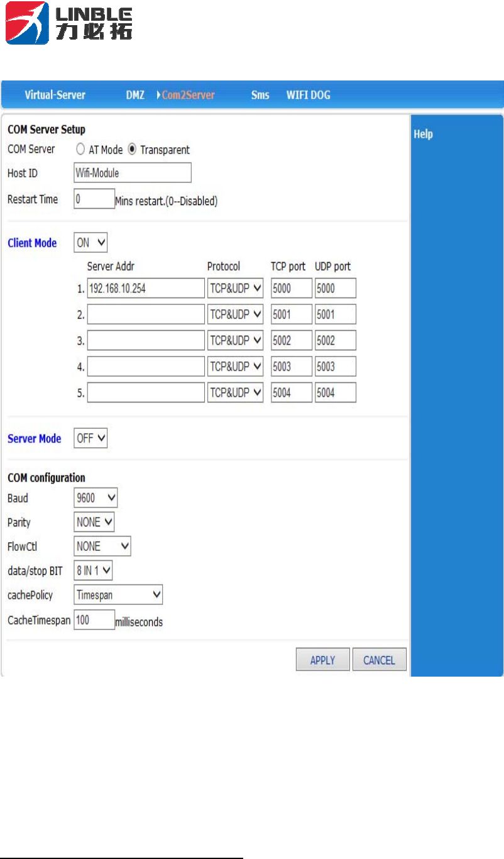This screenshot has height=859, width=504.
Task: Select the Com2Server tab
Action: pyautogui.click(x=188, y=96)
